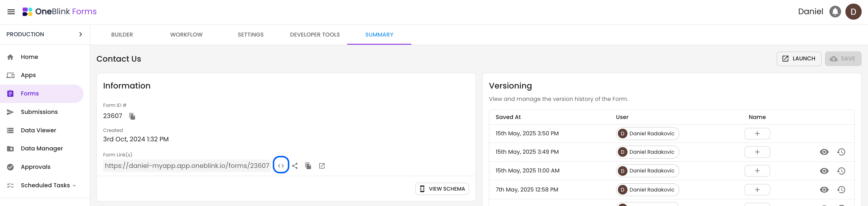Click the Daniel username in the header
Image resolution: width=868 pixels, height=206 pixels.
(810, 12)
